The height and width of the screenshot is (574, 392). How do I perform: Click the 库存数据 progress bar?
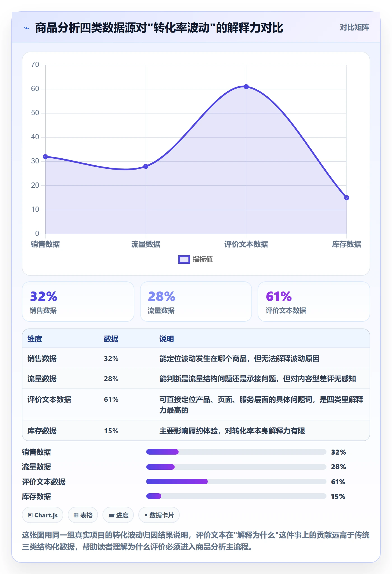[x=236, y=496]
